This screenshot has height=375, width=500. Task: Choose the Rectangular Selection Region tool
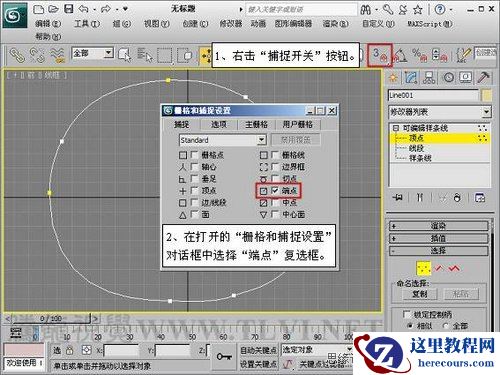click(x=165, y=55)
